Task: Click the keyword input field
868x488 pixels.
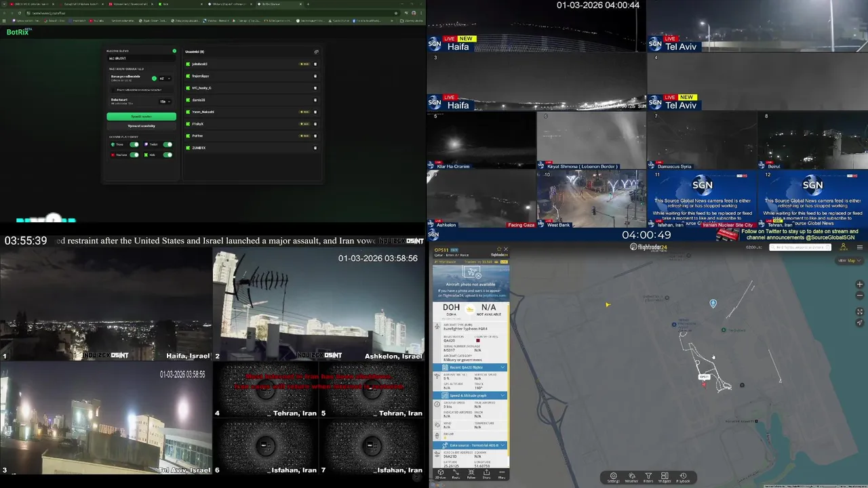Action: point(141,58)
